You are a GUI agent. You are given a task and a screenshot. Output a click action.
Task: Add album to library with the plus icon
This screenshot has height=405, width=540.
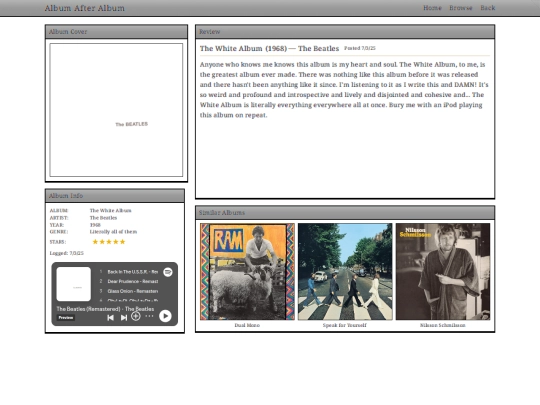click(x=136, y=316)
